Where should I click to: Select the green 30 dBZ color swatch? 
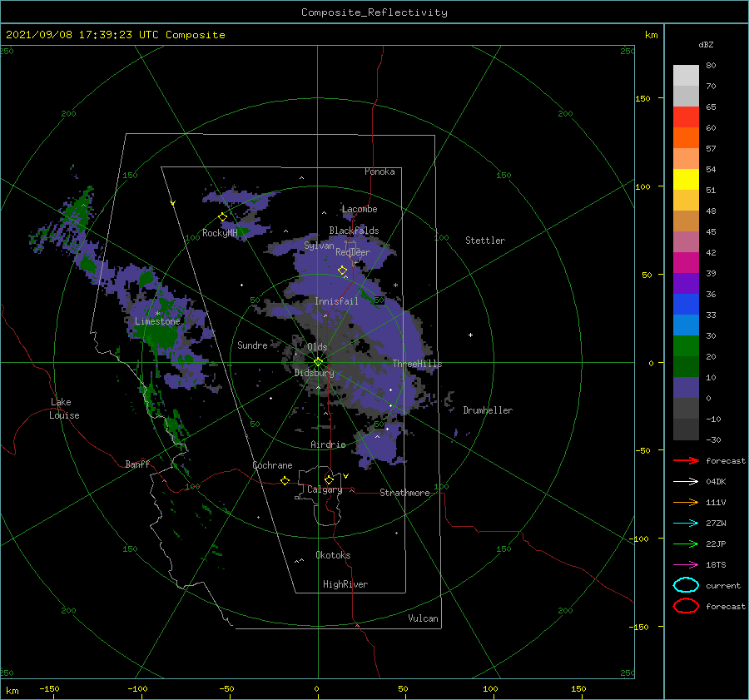686,345
